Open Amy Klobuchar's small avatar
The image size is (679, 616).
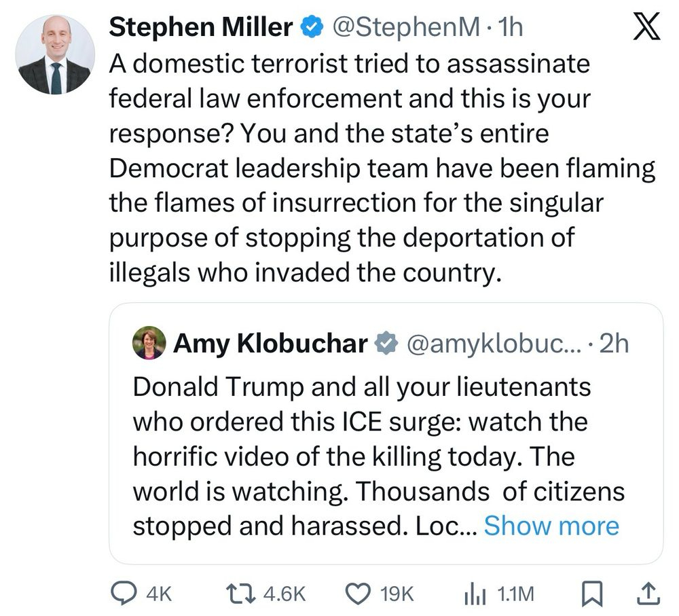[148, 343]
